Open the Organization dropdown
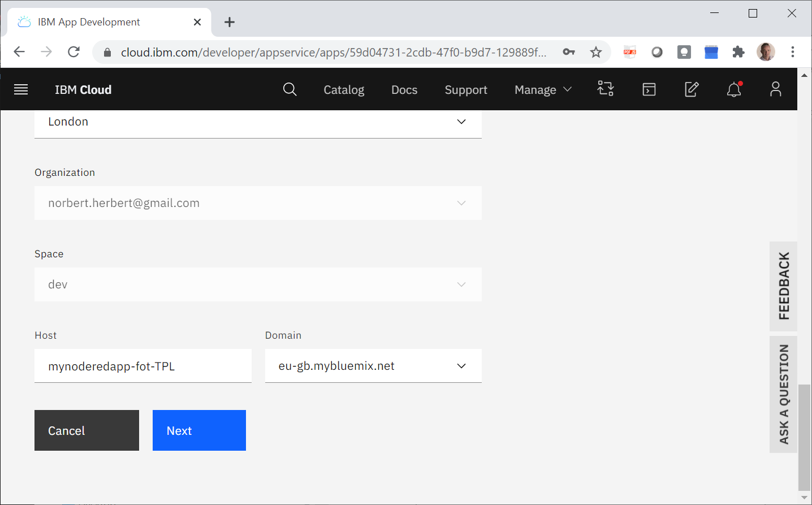The image size is (812, 505). pyautogui.click(x=258, y=203)
